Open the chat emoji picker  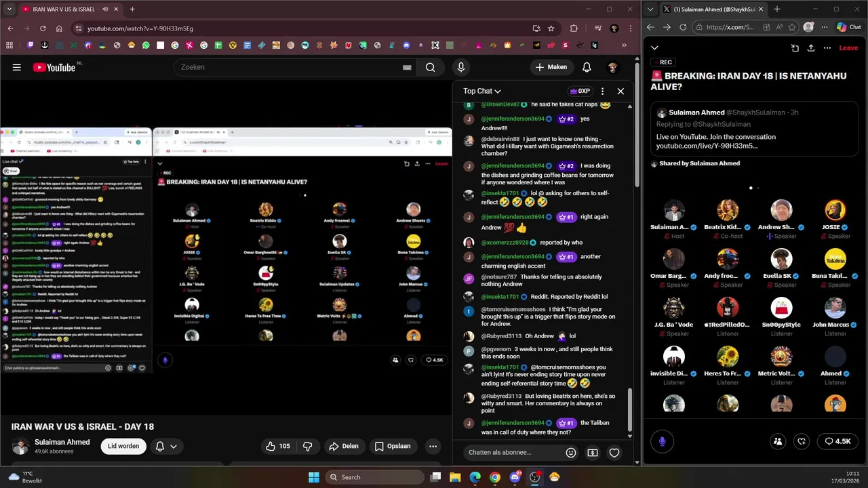tap(571, 452)
